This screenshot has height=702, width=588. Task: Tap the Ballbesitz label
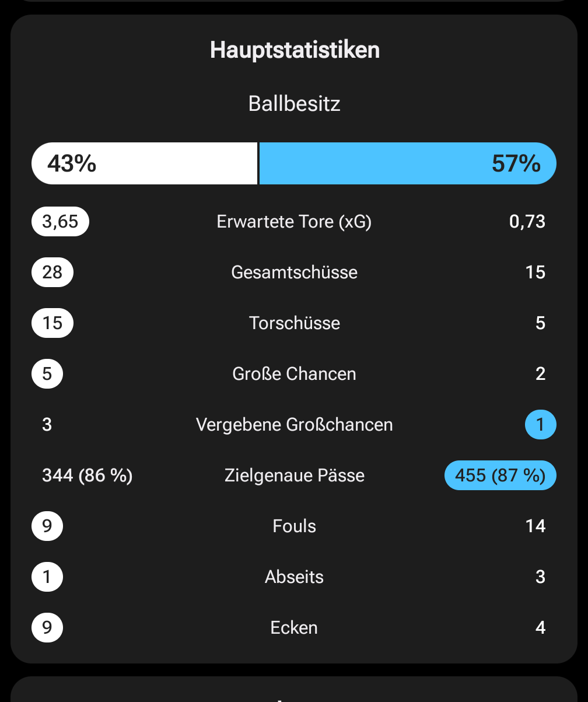[x=294, y=104]
